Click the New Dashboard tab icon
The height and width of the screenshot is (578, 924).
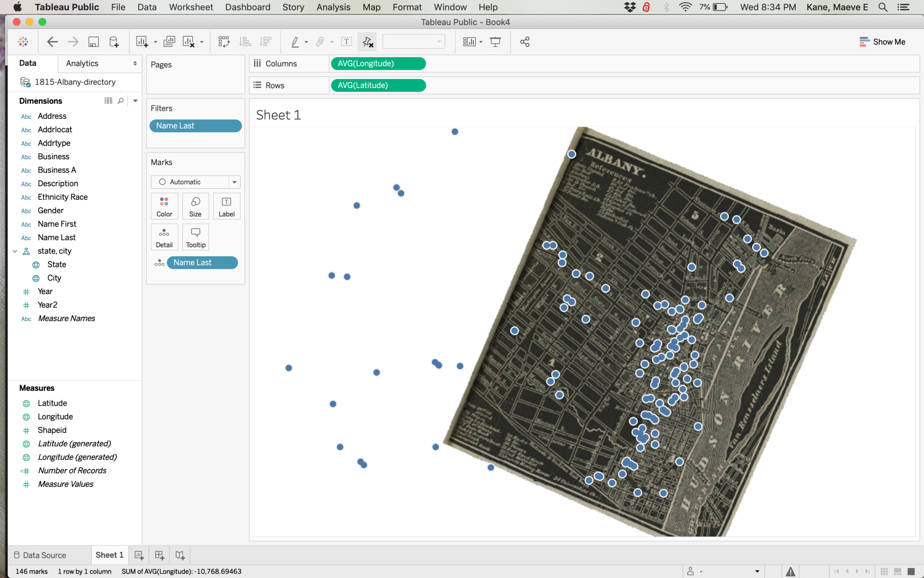[160, 555]
